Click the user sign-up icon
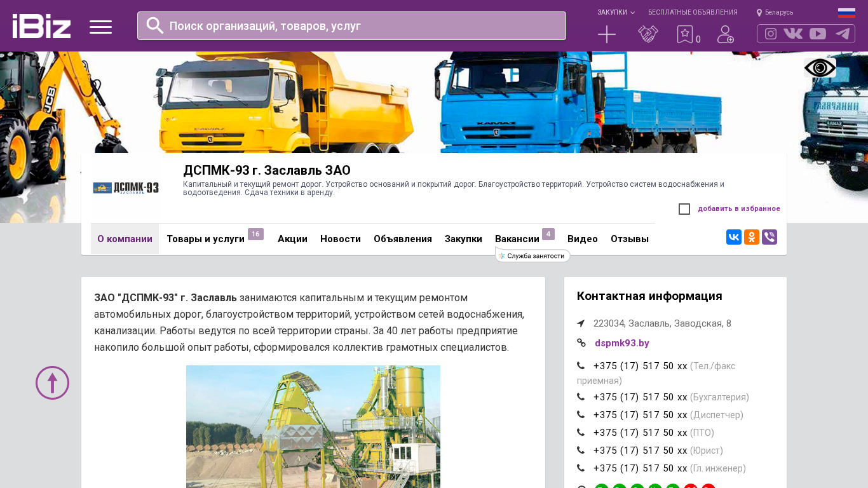The width and height of the screenshot is (868, 488). (x=726, y=34)
